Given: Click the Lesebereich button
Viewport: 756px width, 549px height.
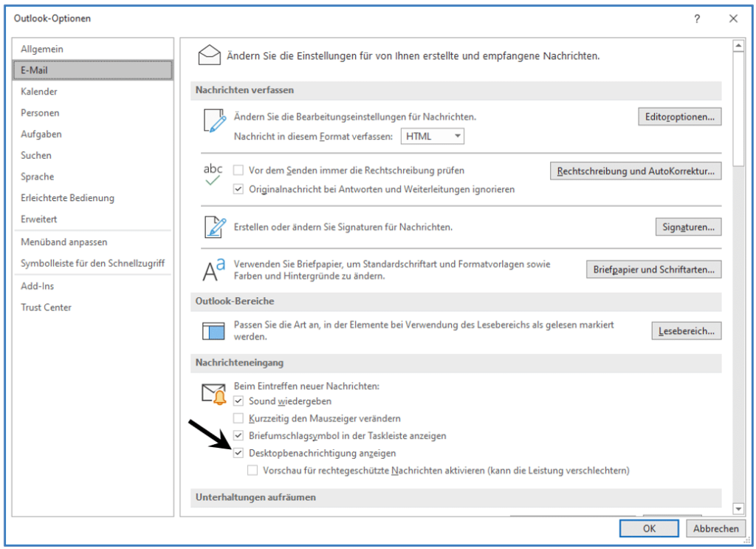Looking at the screenshot, I should tap(687, 331).
